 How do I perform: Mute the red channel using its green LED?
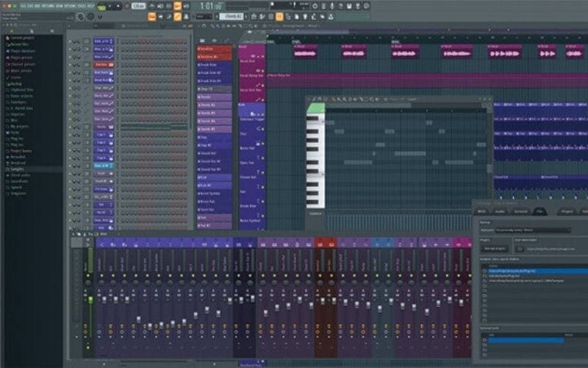70,65
